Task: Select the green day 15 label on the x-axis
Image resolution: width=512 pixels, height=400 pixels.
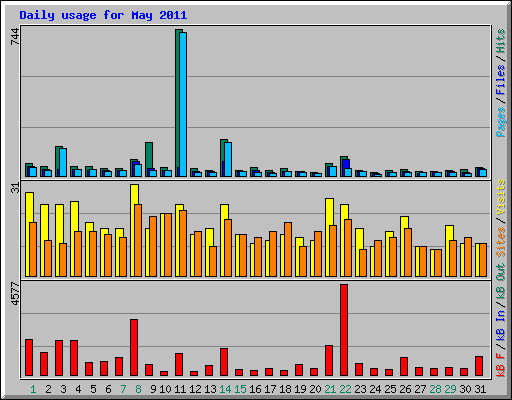Action: click(240, 389)
